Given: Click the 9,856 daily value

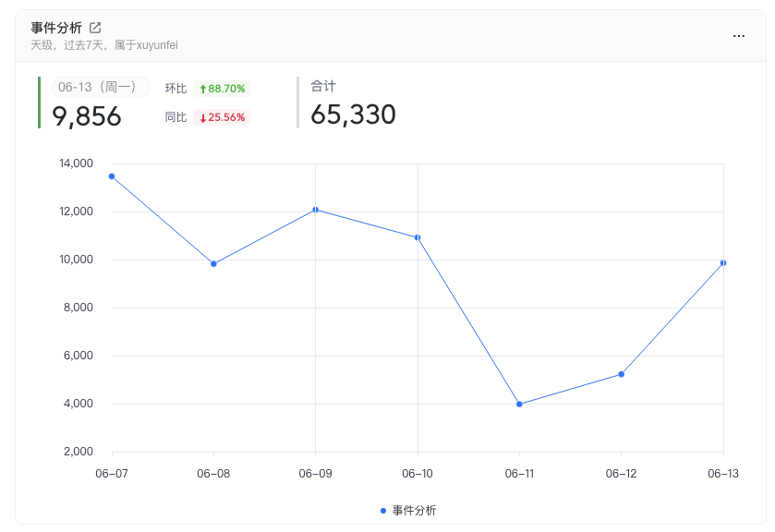Looking at the screenshot, I should pyautogui.click(x=87, y=116).
